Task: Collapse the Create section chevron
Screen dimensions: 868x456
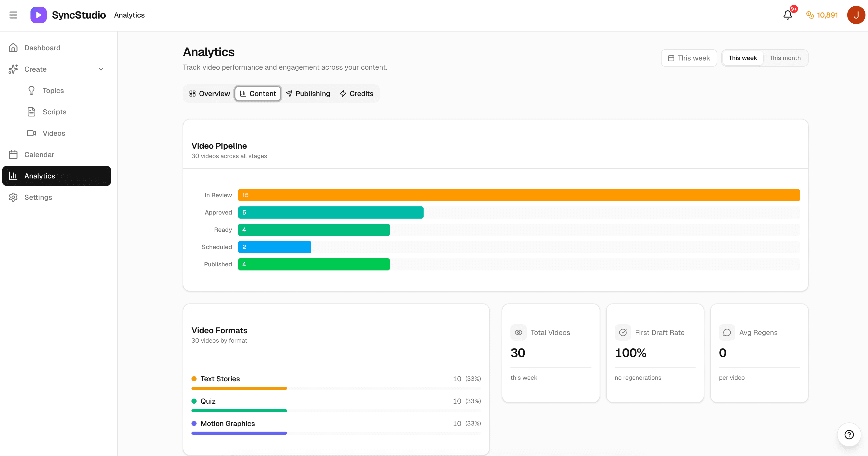Action: point(101,69)
